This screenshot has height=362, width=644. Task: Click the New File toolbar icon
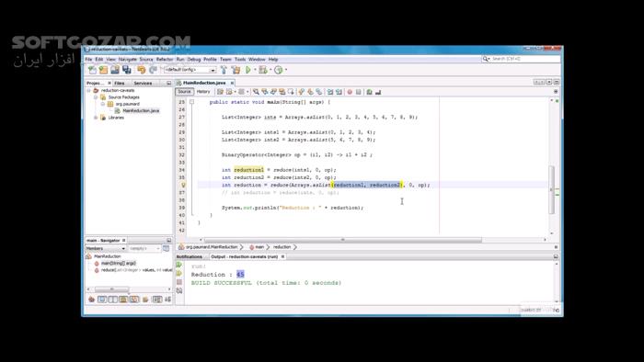tap(92, 70)
